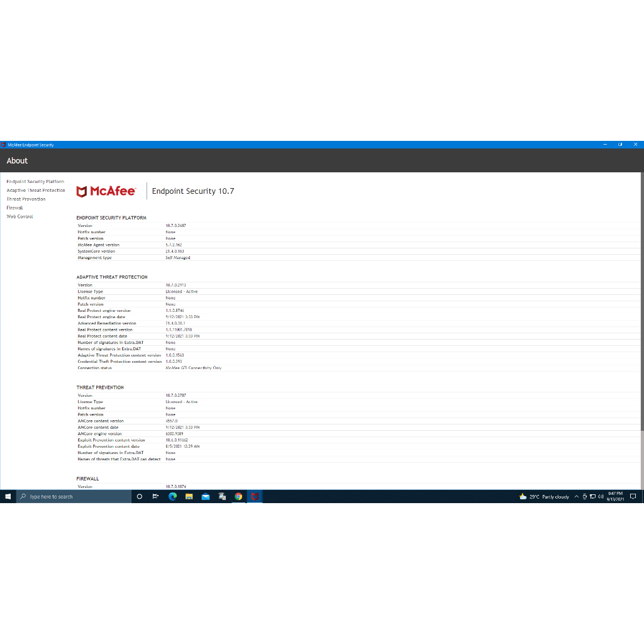This screenshot has height=644, width=644.
Task: Click the vertical scrollbar of About page
Action: click(x=641, y=302)
